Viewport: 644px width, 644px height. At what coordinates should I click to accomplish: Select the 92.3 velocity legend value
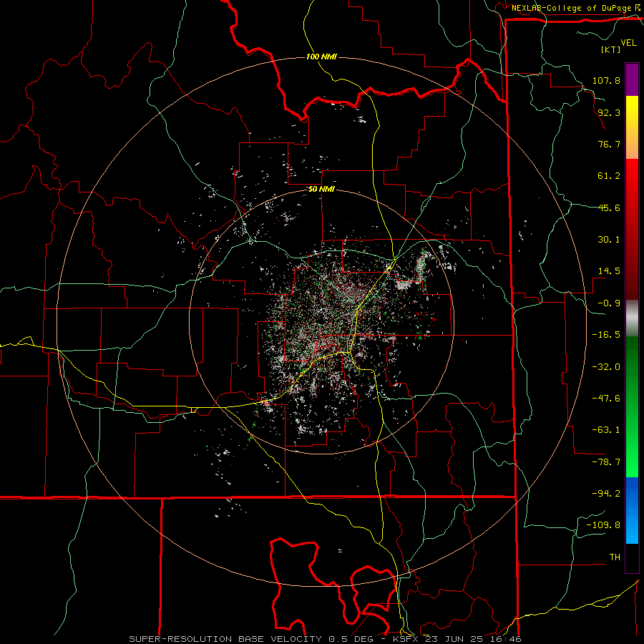click(x=609, y=112)
